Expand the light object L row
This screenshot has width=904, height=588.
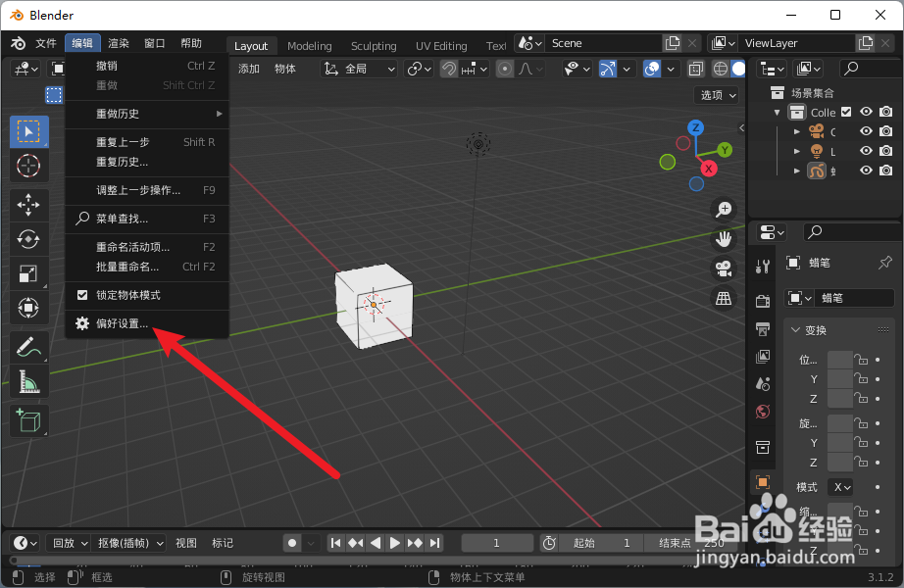point(797,152)
